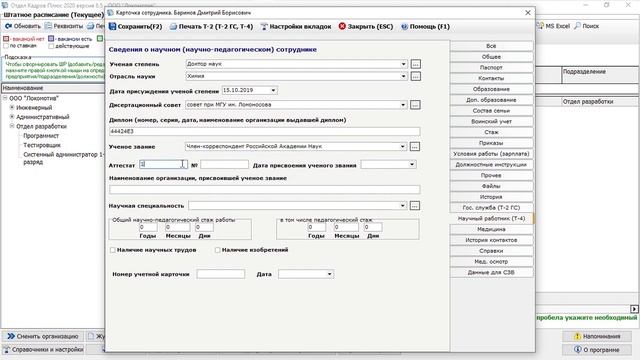Image resolution: width=640 pixels, height=360 pixels.
Task: Open the Ученое звание ellipsis button
Action: coord(415,147)
